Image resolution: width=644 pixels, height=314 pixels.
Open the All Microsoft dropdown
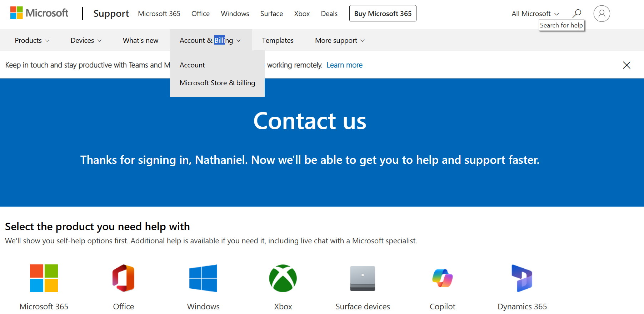pyautogui.click(x=535, y=14)
